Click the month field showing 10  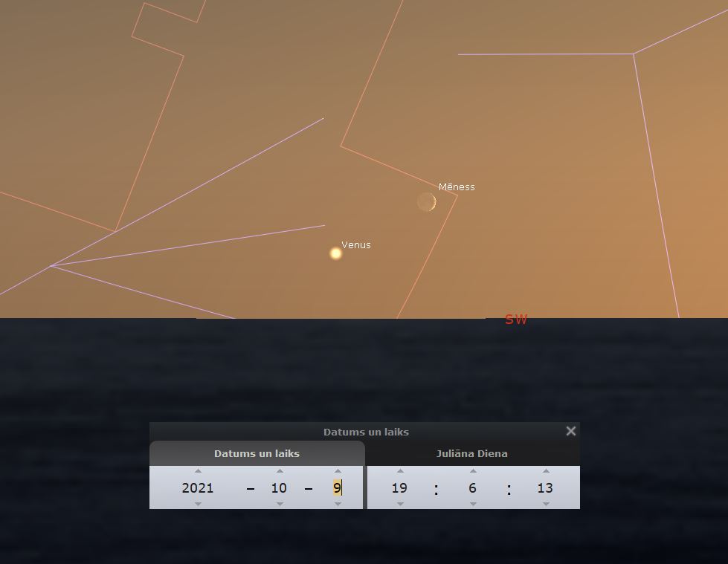[x=279, y=488]
